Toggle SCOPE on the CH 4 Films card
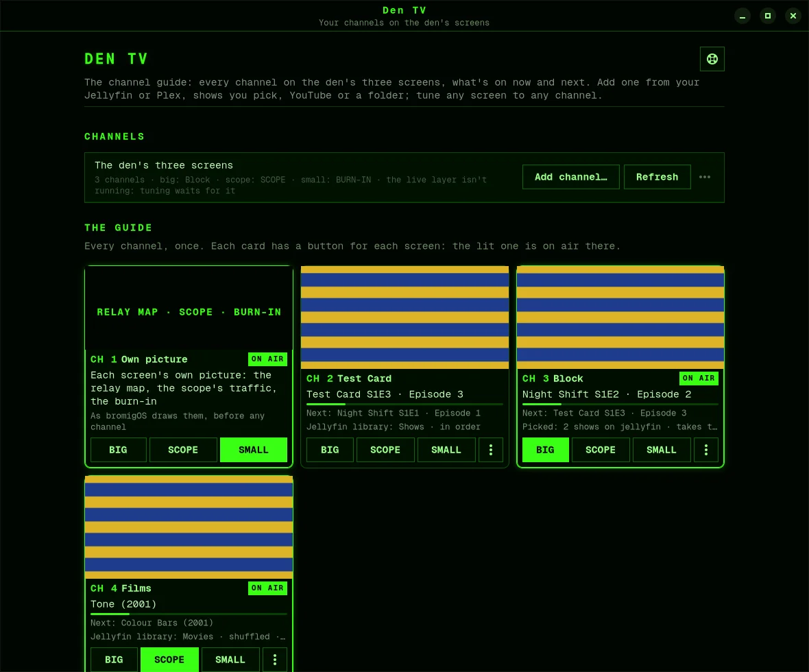Image resolution: width=809 pixels, height=672 pixels. (169, 660)
